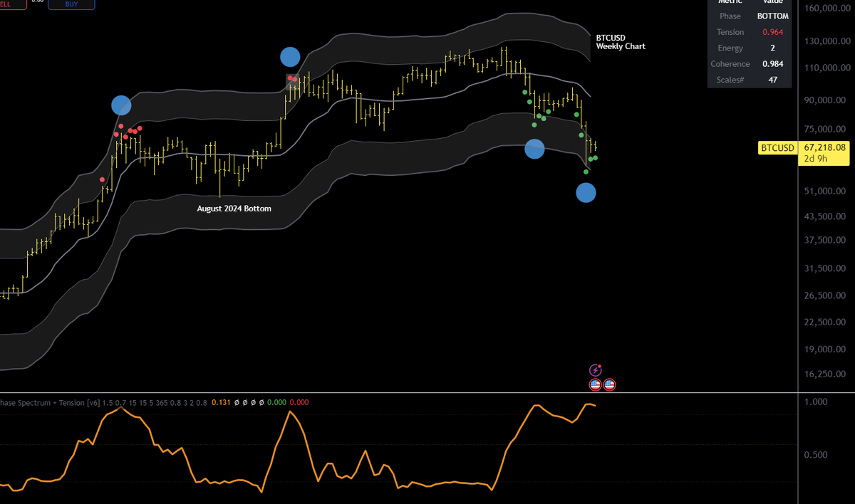Select the August 2024 Bottom text label
855x504 pixels.
click(234, 209)
